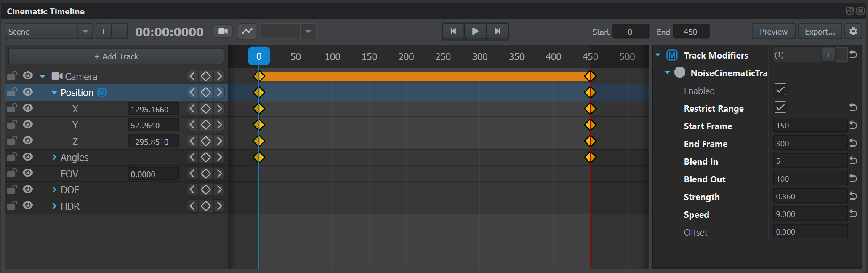Toggle lock on the Camera track
The height and width of the screenshot is (273, 868).
pyautogui.click(x=12, y=76)
